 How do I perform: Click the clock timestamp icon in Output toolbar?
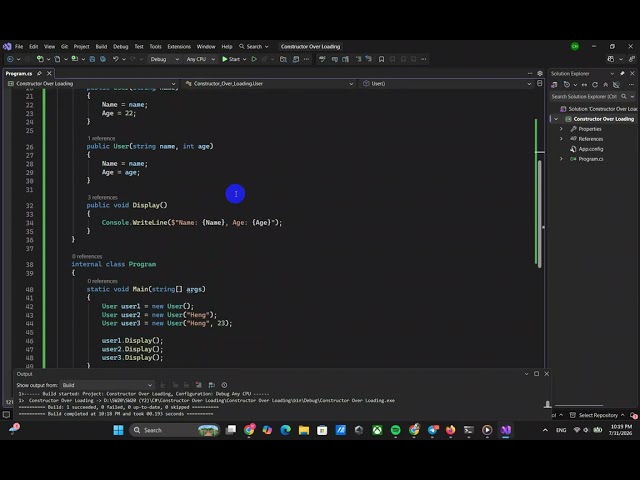click(x=224, y=385)
